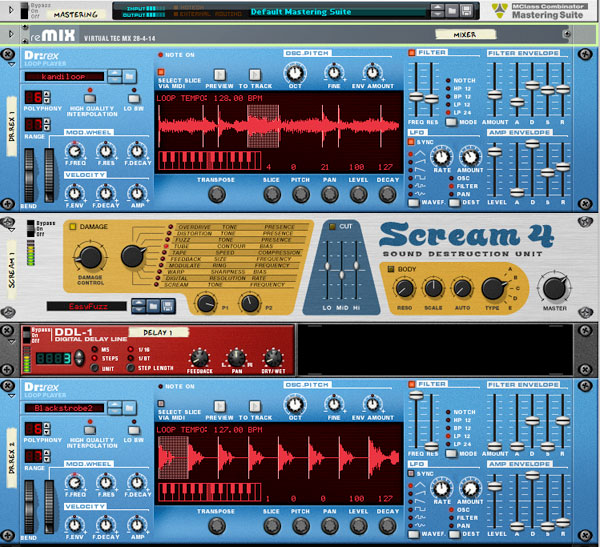Enable Filter section on Dr.REX 1
Image resolution: width=600 pixels, height=547 pixels.
point(412,52)
